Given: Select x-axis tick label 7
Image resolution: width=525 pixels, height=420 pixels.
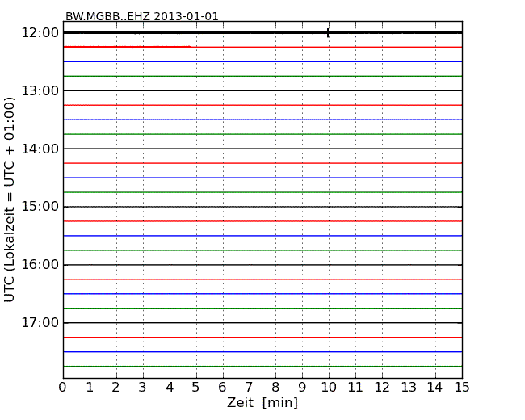Looking at the screenshot, I should pyautogui.click(x=249, y=388).
